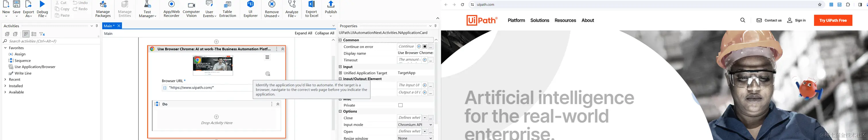This screenshot has height=140, width=868.
Task: Add an activity inside Do container
Action: click(x=216, y=117)
